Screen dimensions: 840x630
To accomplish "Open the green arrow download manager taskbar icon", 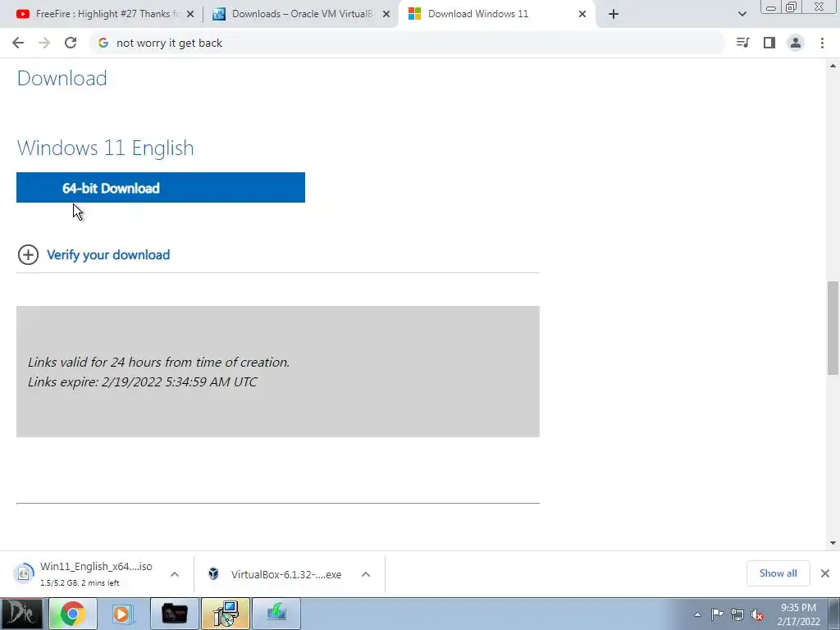I will click(276, 614).
